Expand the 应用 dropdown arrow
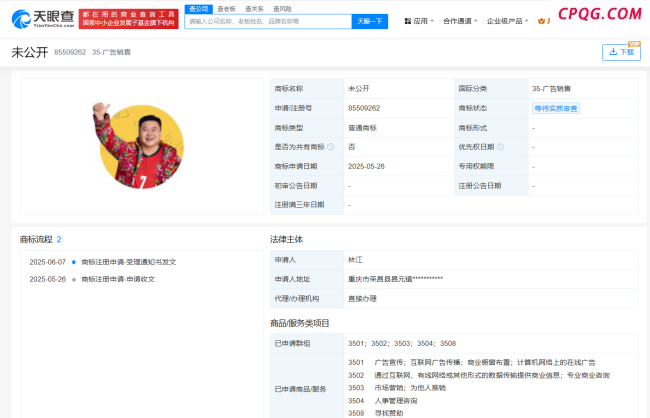 (432, 21)
